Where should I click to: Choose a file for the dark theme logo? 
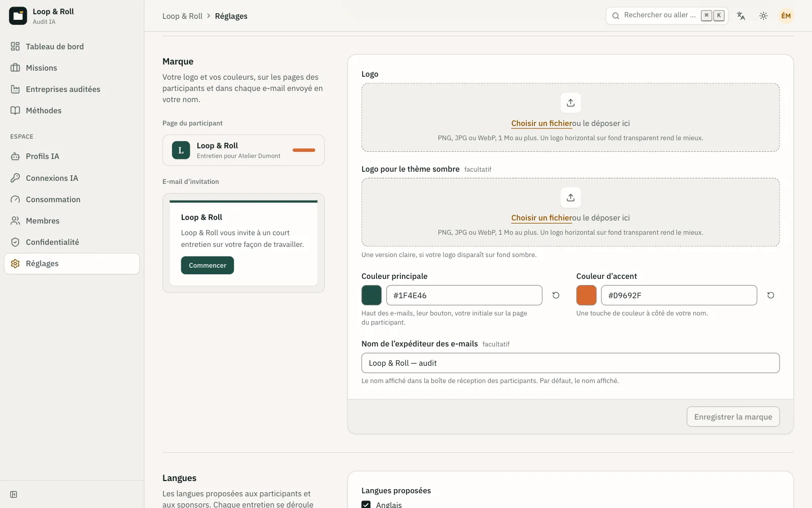[x=542, y=218]
